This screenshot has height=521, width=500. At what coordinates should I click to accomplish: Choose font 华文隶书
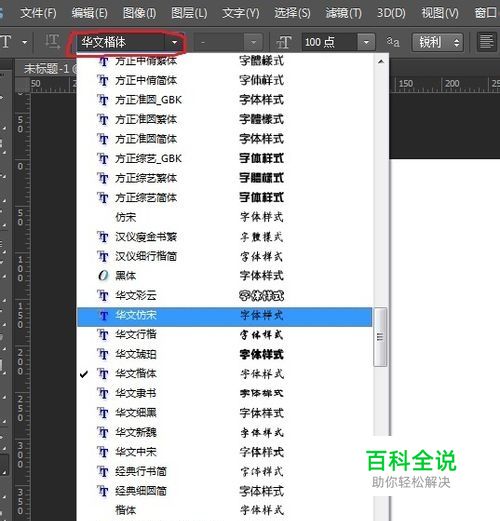pyautogui.click(x=224, y=393)
